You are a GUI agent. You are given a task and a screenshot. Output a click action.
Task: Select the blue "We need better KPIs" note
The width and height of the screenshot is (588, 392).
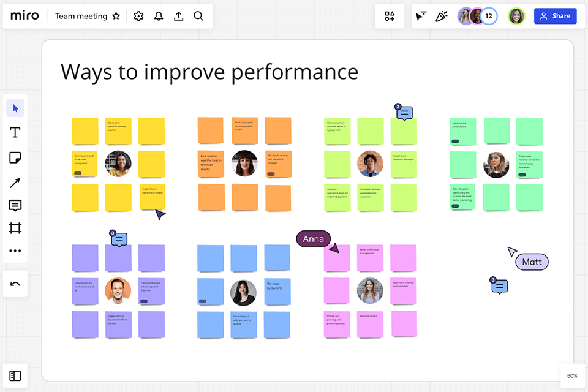(x=277, y=292)
